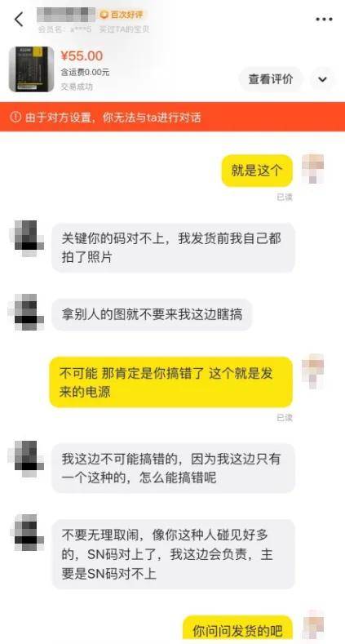Tap the orange banner about 无法与ta进行对话
Viewport: 345px width, 644px height.
coord(172,117)
